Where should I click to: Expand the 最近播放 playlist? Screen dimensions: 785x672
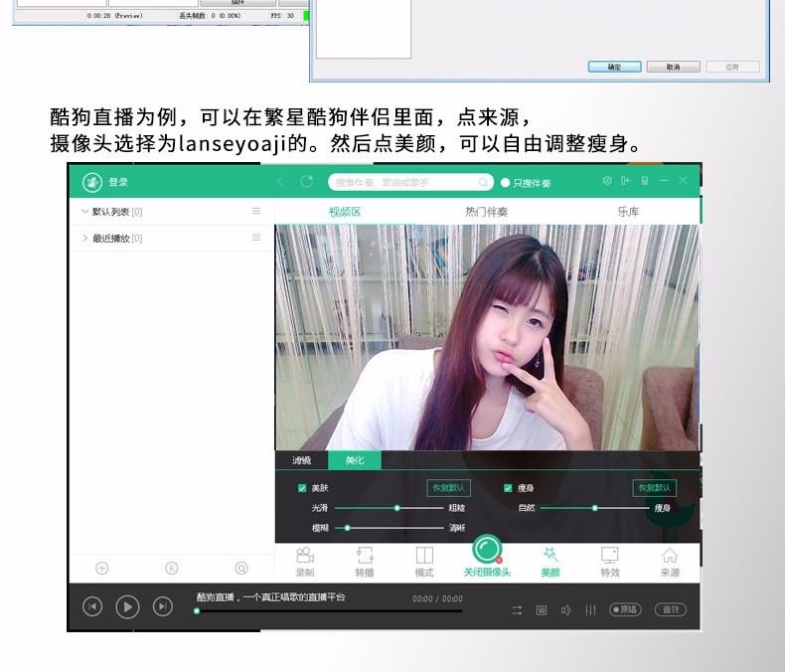(85, 238)
